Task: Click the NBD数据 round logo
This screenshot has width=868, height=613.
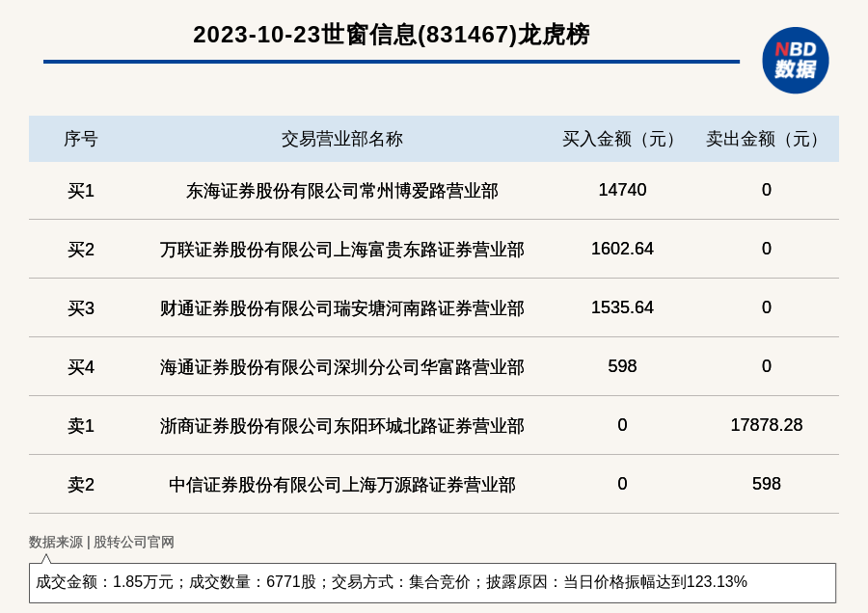Action: click(x=795, y=61)
